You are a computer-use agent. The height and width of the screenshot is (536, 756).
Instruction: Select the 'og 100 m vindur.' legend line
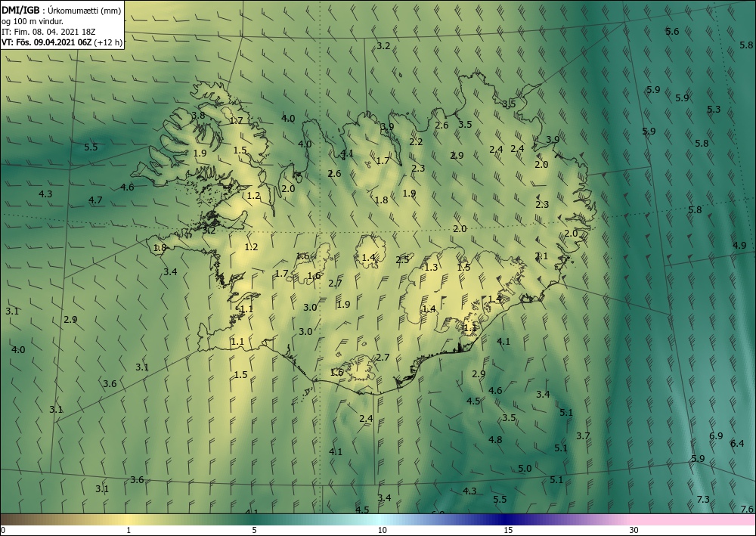pyautogui.click(x=33, y=21)
